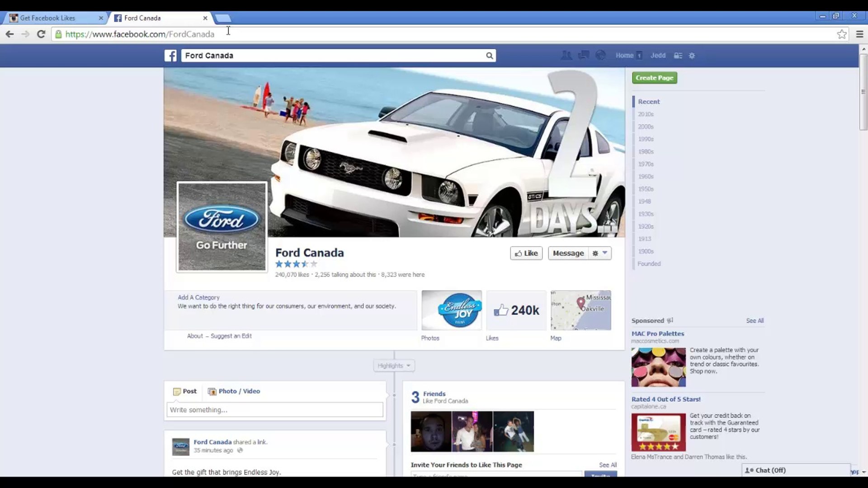This screenshot has width=868, height=488.
Task: Select the Photo / Video composer tab
Action: (234, 391)
